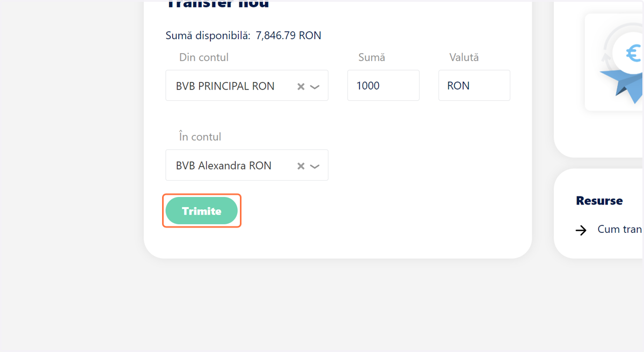Click the În contul label
This screenshot has height=352, width=644.
coord(200,137)
